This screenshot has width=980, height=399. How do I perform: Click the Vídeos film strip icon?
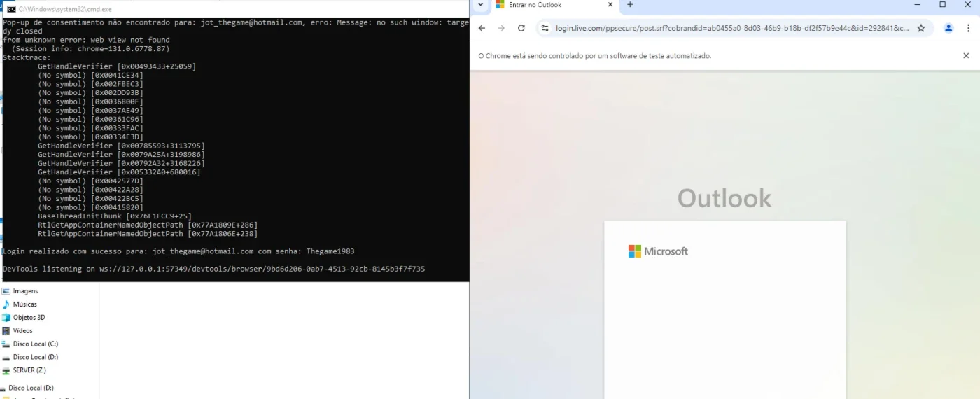click(6, 330)
